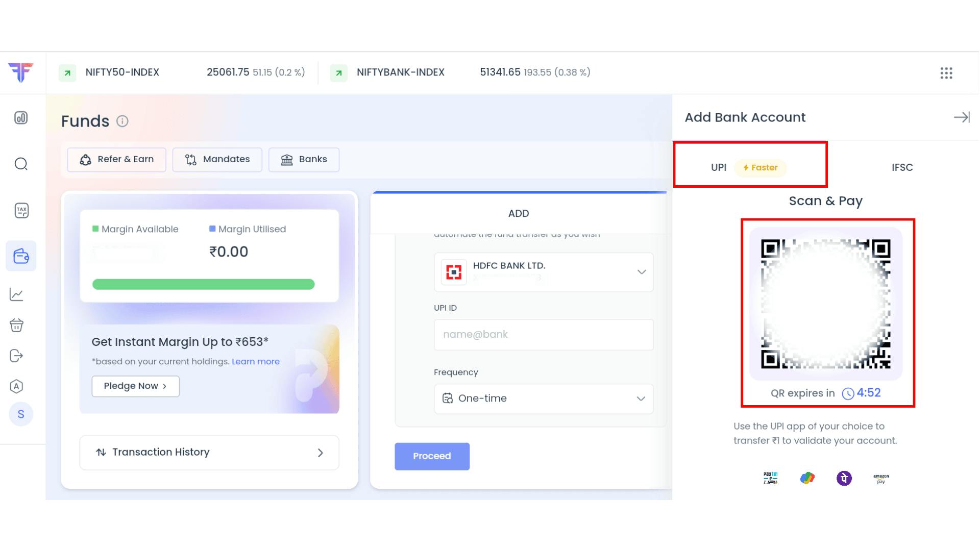Open the TAX report sidebar icon
Viewport: 980px width, 551px height.
(21, 210)
